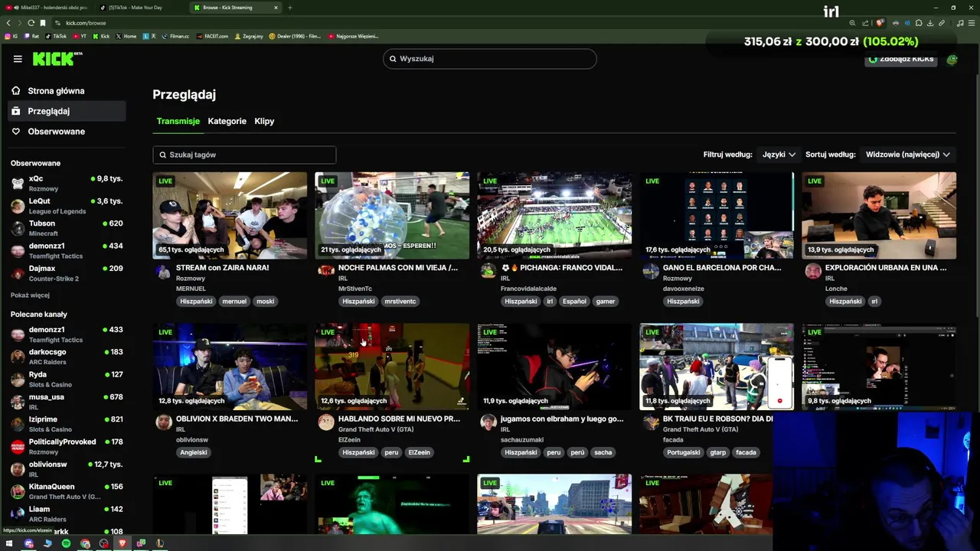Click Grand Theft Auto V category under ElZeein

click(376, 429)
